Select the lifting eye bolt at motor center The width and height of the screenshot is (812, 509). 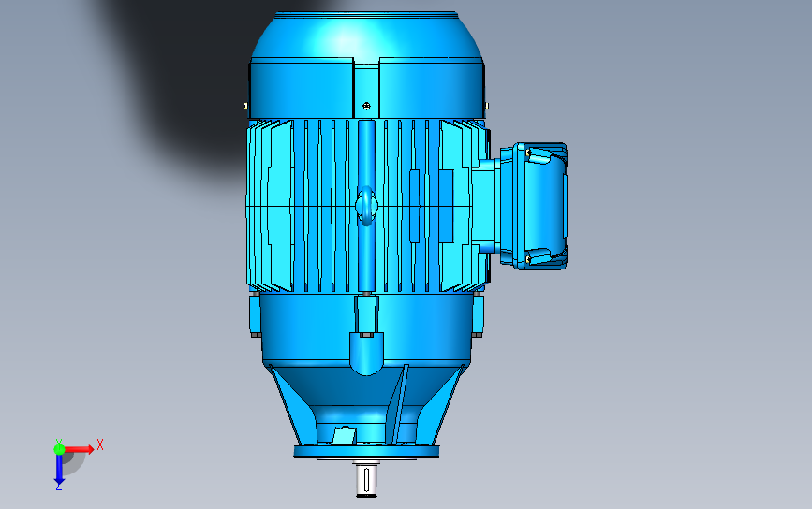click(366, 206)
